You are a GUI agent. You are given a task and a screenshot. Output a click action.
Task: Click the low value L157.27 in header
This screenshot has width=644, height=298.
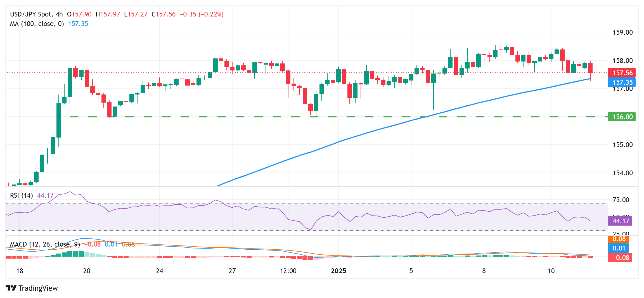(136, 14)
